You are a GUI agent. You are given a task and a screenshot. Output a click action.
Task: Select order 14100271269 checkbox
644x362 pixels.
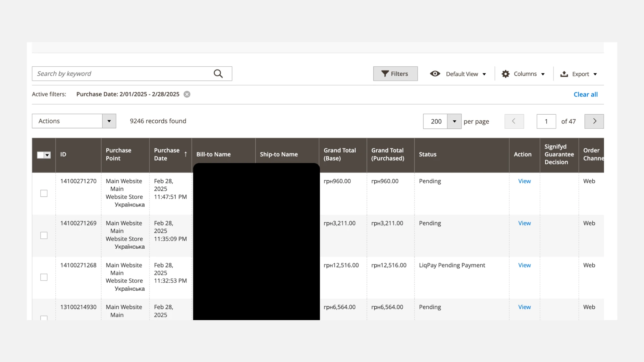click(x=44, y=235)
